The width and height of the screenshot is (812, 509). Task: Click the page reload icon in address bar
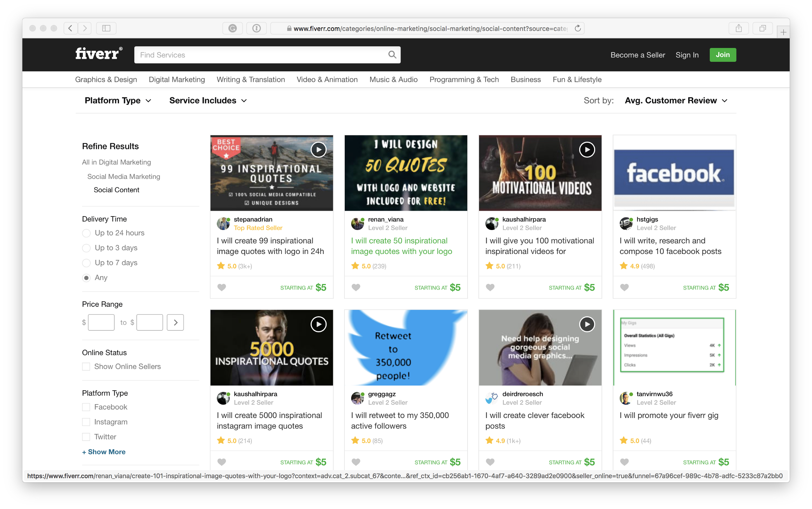(578, 28)
